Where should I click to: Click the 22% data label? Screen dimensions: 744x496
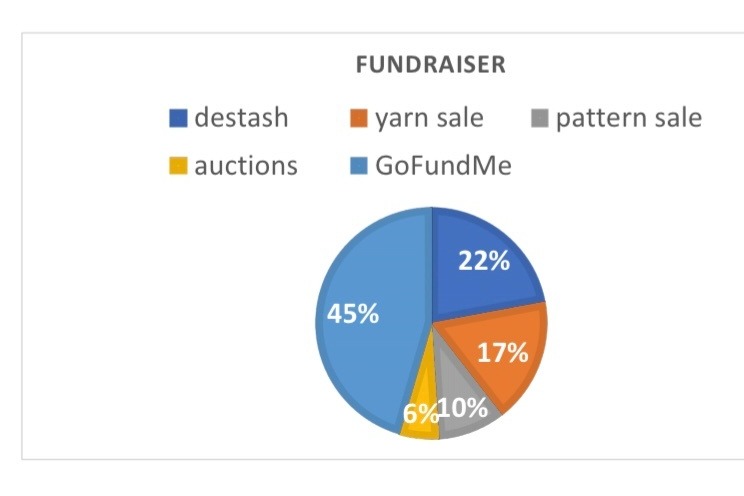pyautogui.click(x=484, y=261)
